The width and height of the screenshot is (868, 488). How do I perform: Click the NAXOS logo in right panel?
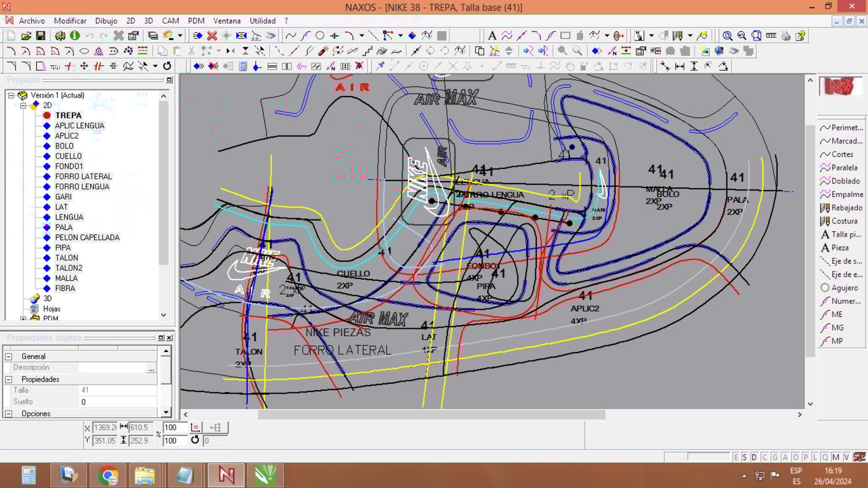coord(840,87)
